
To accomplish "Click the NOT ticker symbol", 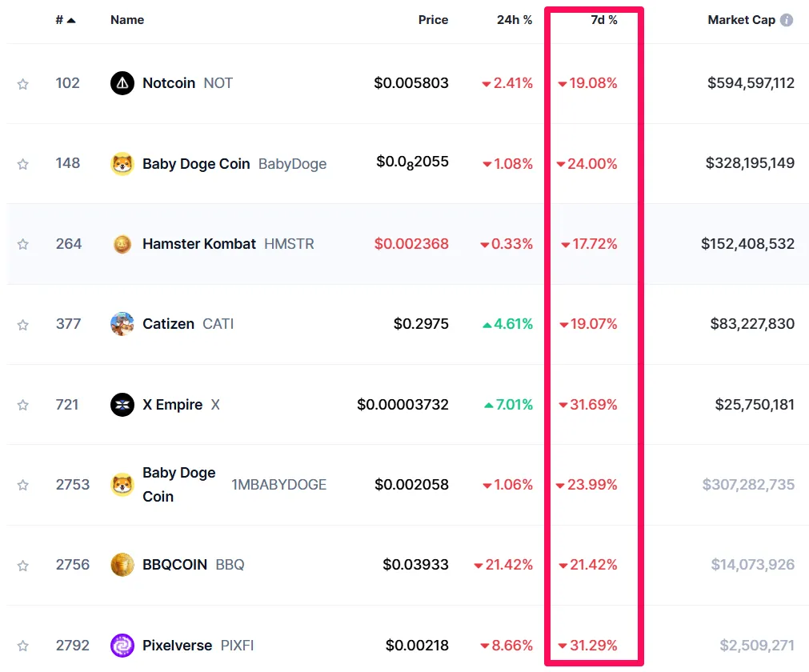I will click(218, 83).
